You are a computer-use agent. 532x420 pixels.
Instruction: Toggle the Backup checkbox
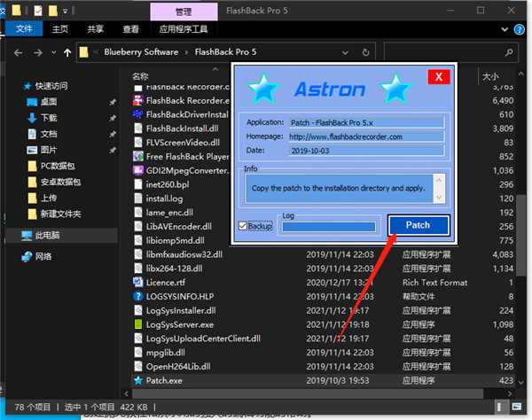(x=243, y=226)
